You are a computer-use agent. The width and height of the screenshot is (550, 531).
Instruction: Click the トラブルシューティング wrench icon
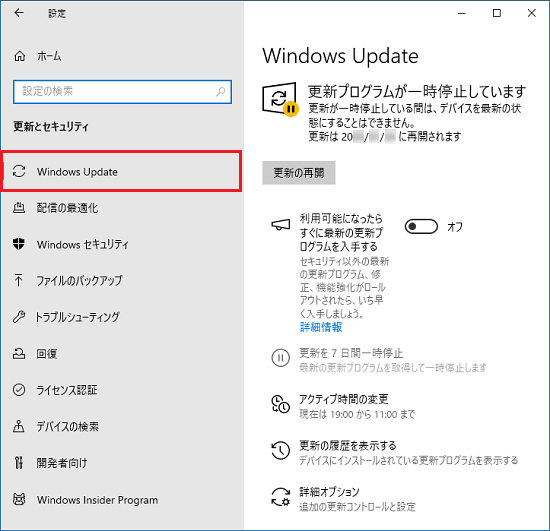[19, 317]
